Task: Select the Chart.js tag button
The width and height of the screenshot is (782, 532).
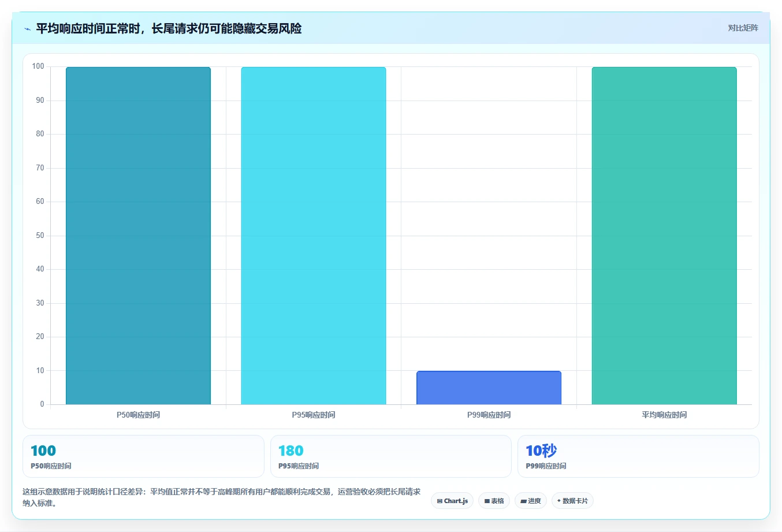Action: tap(452, 501)
